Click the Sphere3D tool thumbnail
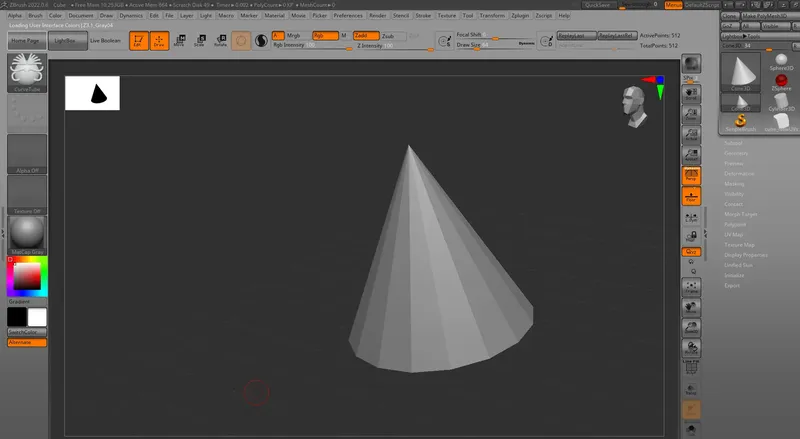The image size is (800, 439). click(781, 62)
